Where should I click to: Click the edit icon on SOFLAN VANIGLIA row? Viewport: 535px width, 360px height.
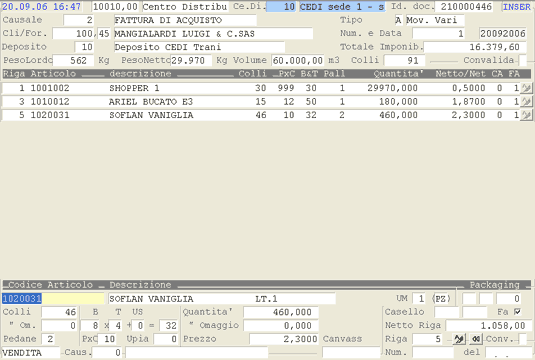[526, 115]
